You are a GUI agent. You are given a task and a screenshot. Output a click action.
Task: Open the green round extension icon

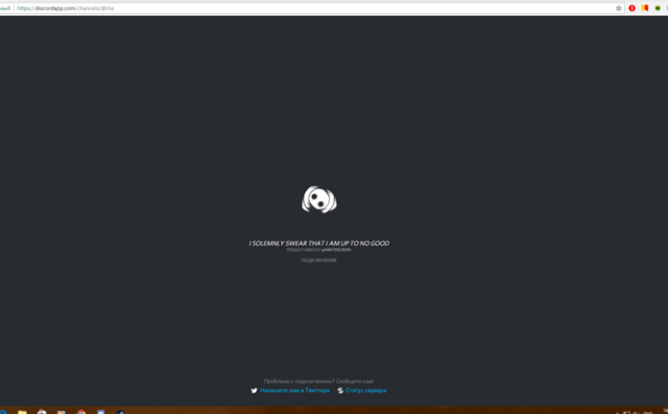657,8
